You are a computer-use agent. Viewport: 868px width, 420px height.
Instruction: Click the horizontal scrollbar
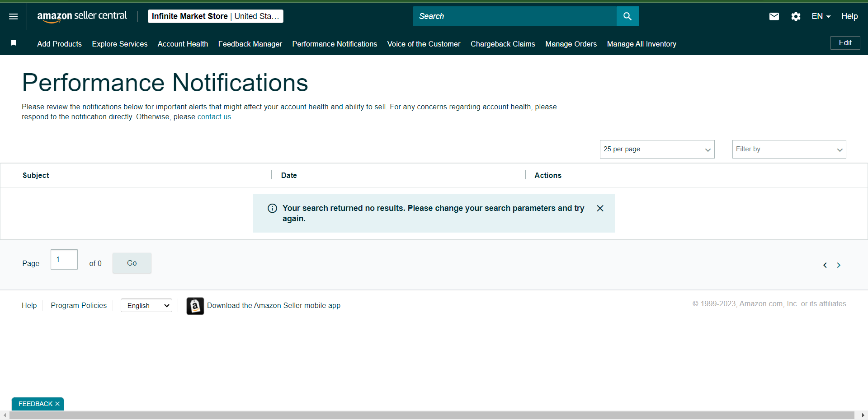pos(432,415)
